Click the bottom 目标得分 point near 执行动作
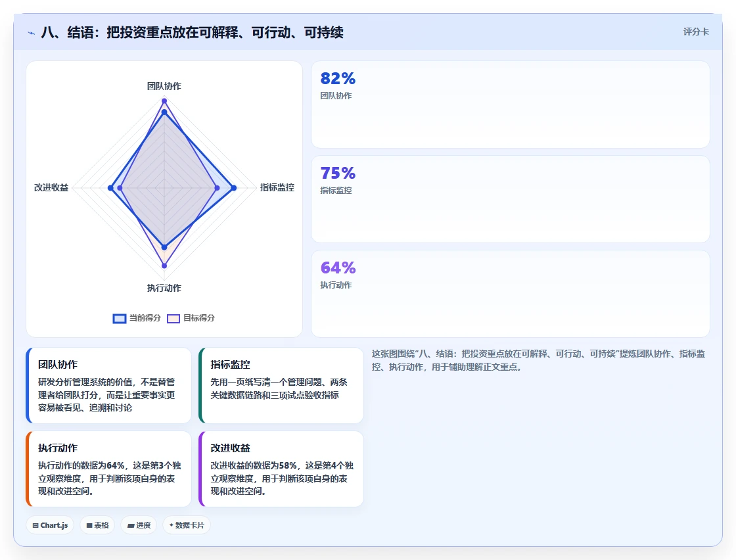736x560 pixels. [164, 266]
